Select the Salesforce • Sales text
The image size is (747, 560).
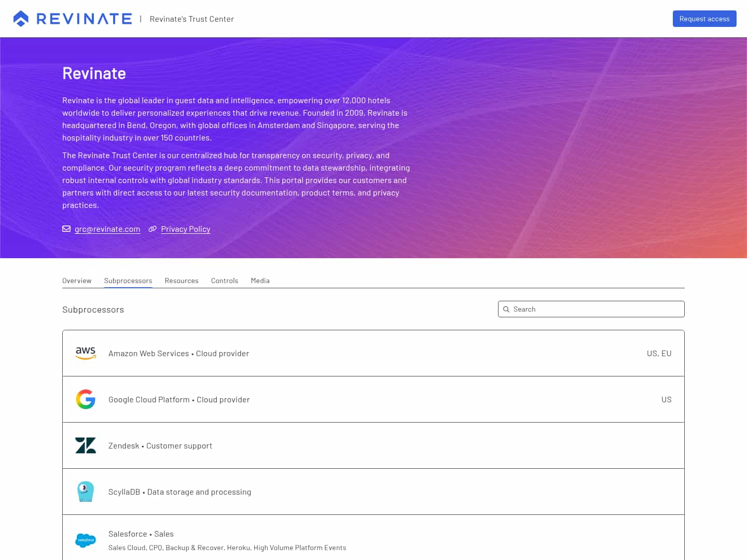click(x=141, y=534)
